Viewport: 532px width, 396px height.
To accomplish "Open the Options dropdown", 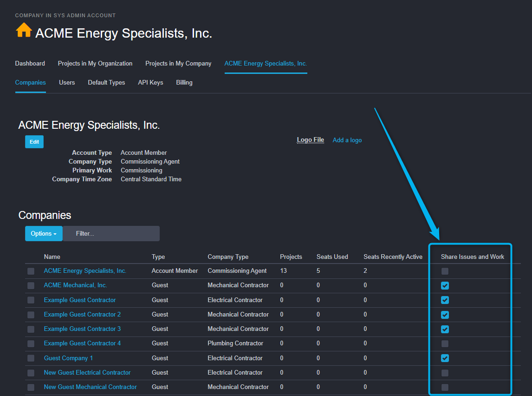I will click(44, 233).
